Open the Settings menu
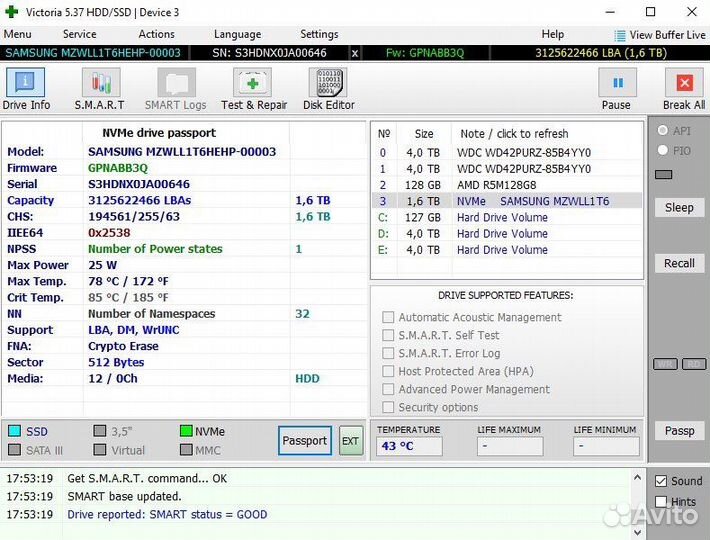The image size is (710, 540). (x=319, y=34)
